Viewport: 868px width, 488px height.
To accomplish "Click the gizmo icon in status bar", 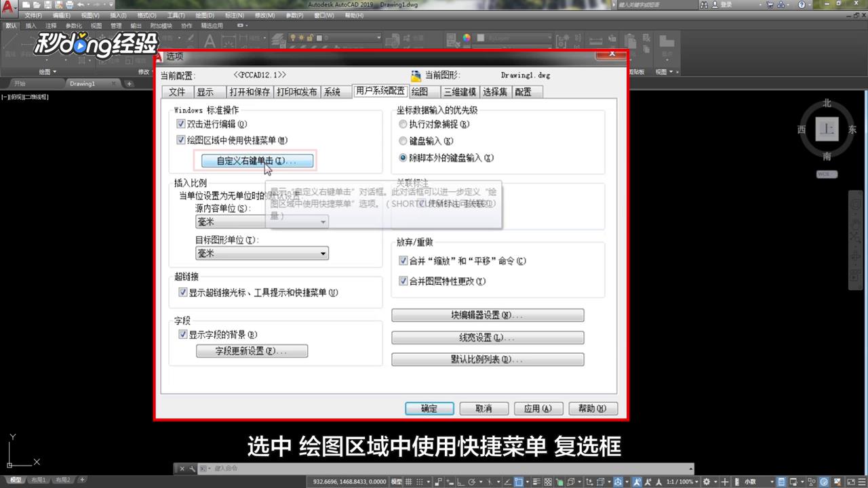I will [617, 481].
